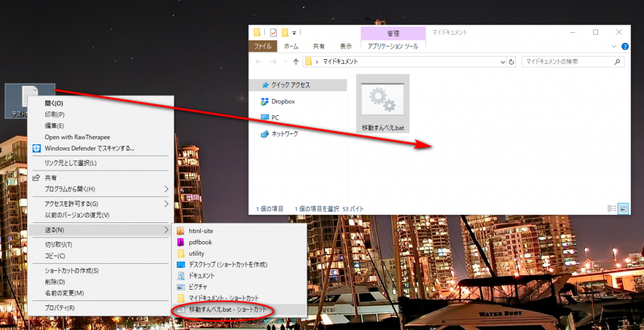
Task: Click the Refresh button beside address bar
Action: tap(511, 62)
